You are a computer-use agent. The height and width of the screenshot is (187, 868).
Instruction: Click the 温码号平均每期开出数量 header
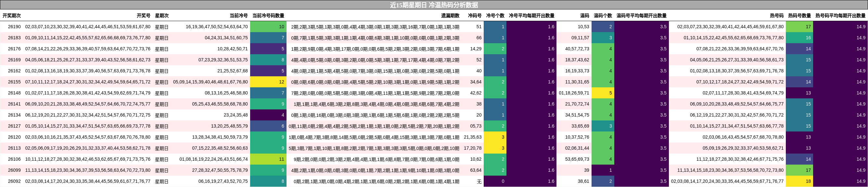pos(642,16)
